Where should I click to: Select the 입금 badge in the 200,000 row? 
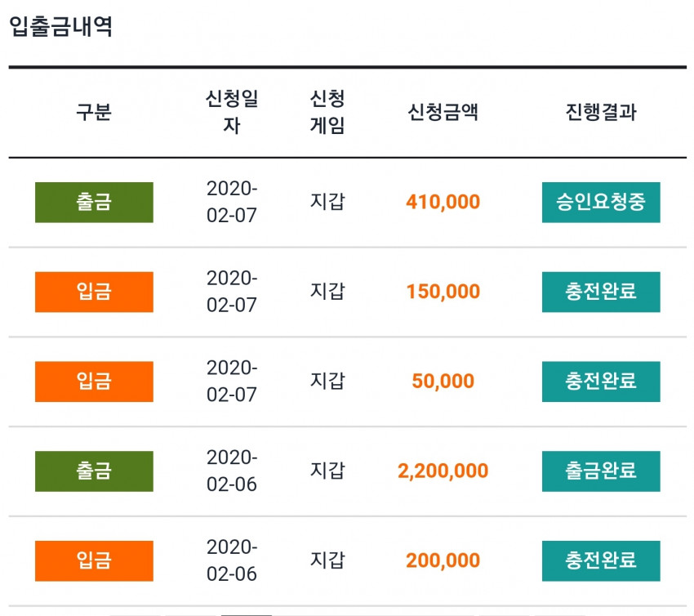pyautogui.click(x=94, y=560)
